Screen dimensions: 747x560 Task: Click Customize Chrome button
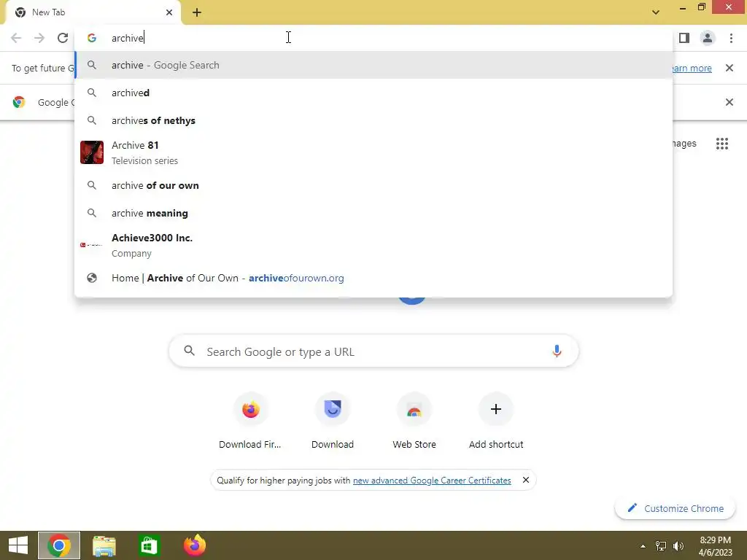[675, 508]
